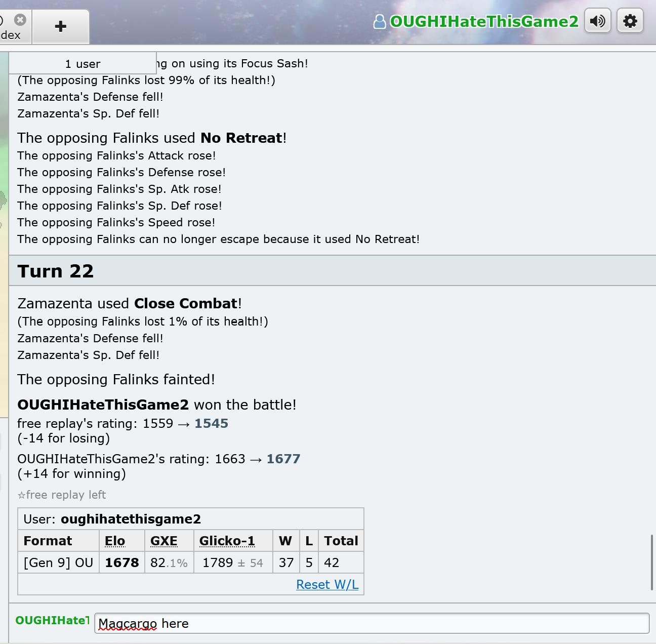
Task: Click the new rating value 1545
Action: coord(212,423)
